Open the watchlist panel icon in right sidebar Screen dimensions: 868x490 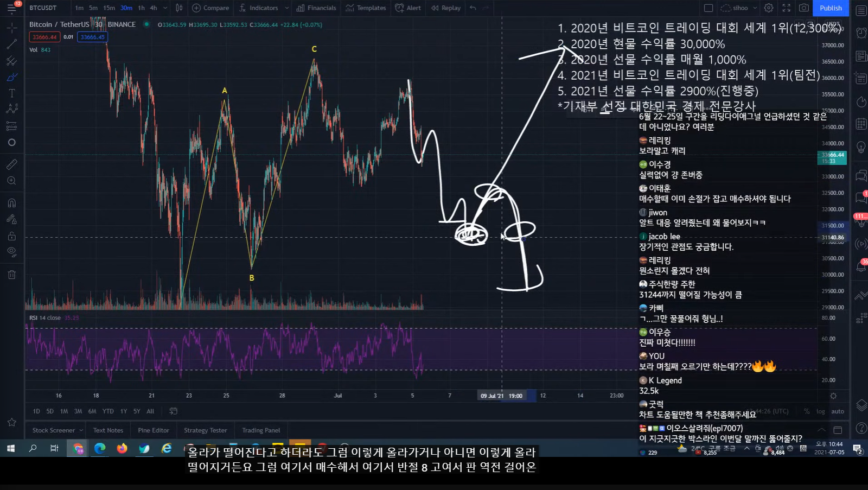click(x=861, y=10)
